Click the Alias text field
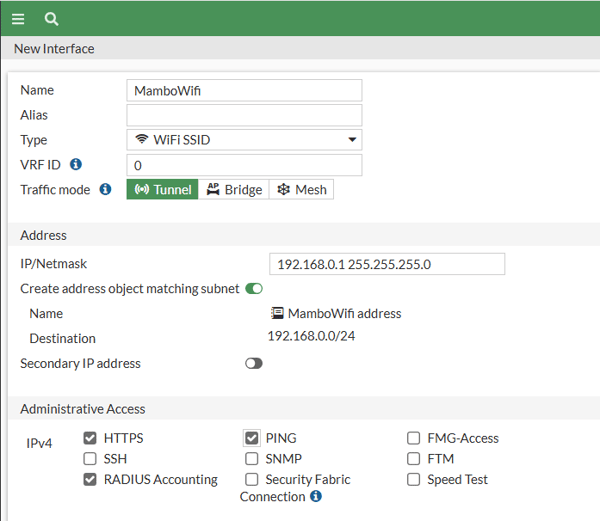The width and height of the screenshot is (600, 521). click(244, 115)
